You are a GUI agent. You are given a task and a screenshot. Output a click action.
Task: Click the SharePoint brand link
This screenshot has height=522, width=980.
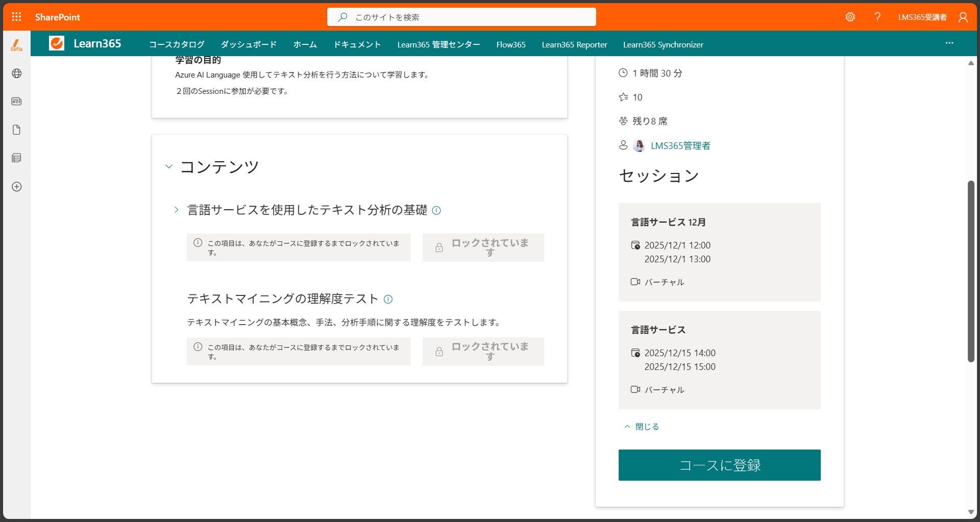tap(58, 17)
